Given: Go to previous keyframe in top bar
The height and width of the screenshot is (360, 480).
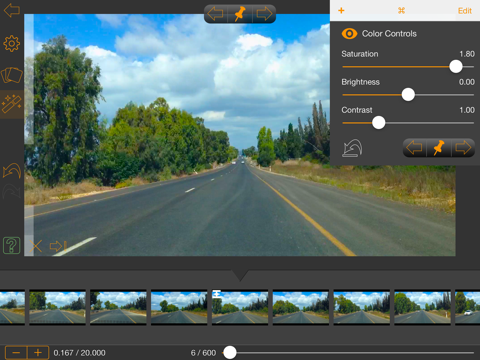Looking at the screenshot, I should click(215, 14).
